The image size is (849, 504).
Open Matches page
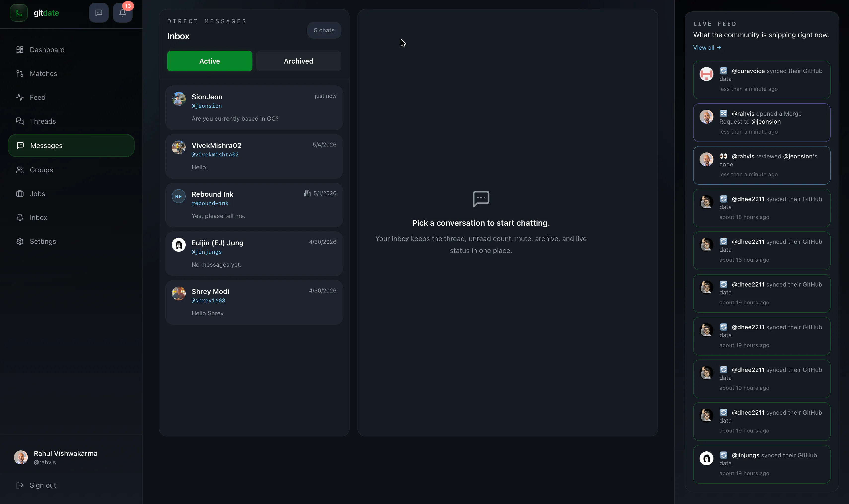[71, 73]
